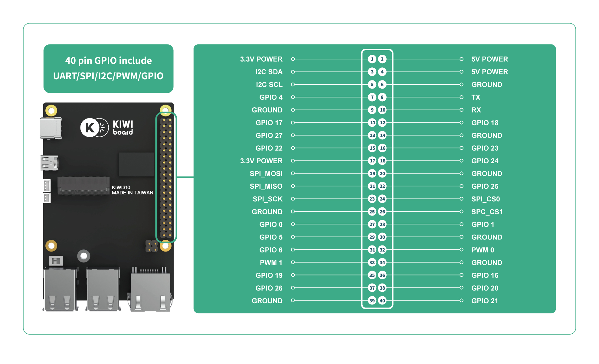Collapse the SPI_CS0 pin row
This screenshot has height=364, width=599.
pyautogui.click(x=486, y=199)
